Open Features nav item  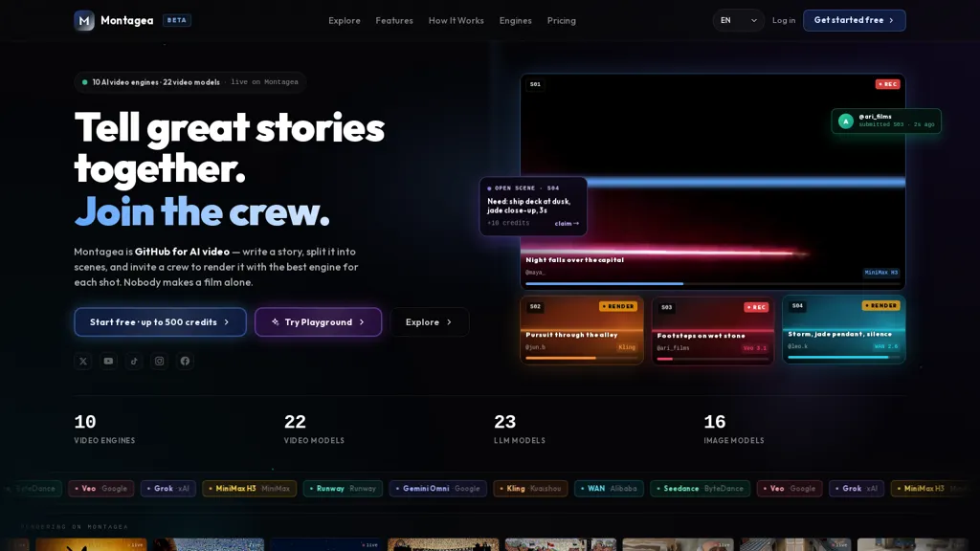pos(394,21)
